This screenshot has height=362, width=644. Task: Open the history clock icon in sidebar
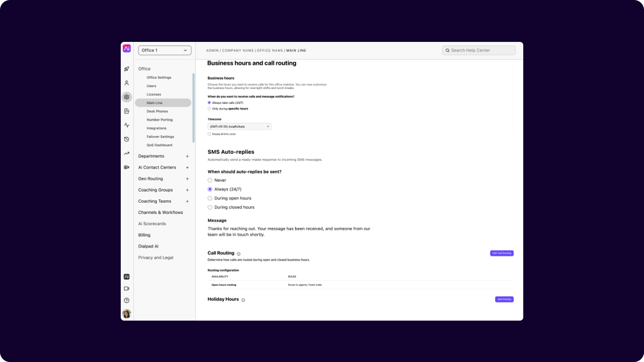pyautogui.click(x=127, y=139)
